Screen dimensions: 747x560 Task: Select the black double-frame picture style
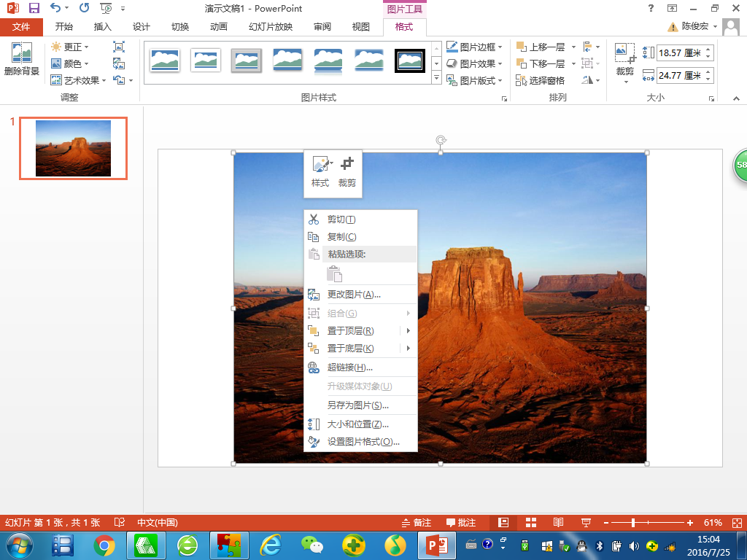[410, 61]
